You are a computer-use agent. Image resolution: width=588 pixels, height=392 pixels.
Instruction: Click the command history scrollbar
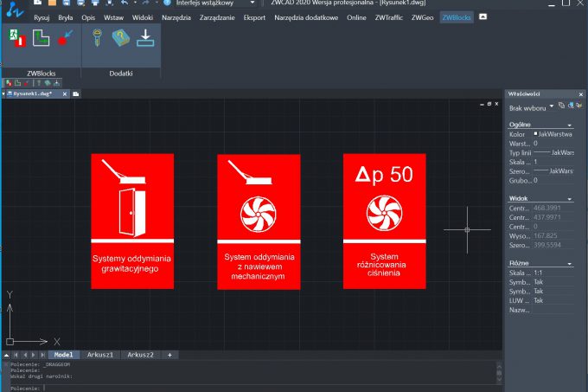point(499,372)
